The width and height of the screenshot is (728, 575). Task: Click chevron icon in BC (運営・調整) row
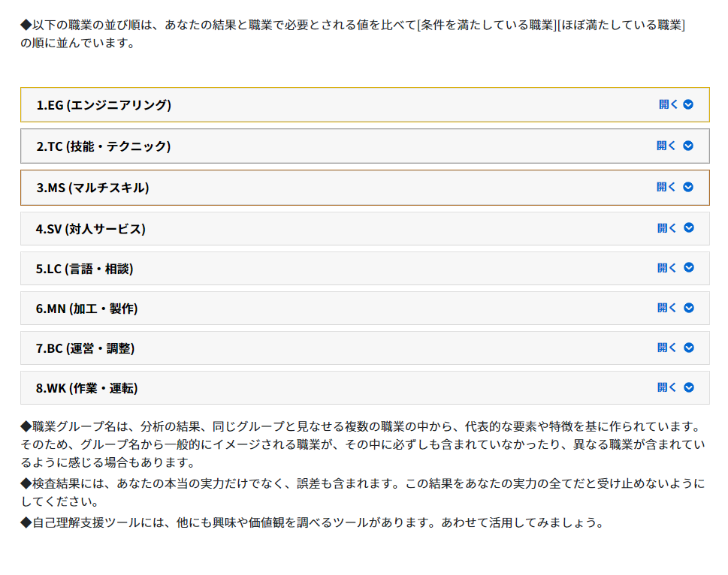(x=689, y=348)
